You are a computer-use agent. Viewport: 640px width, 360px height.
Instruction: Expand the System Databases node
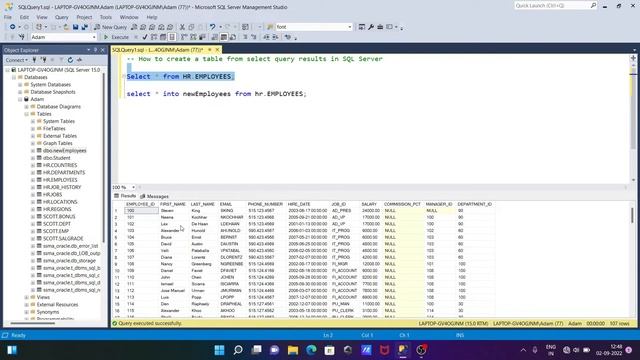(20, 84)
